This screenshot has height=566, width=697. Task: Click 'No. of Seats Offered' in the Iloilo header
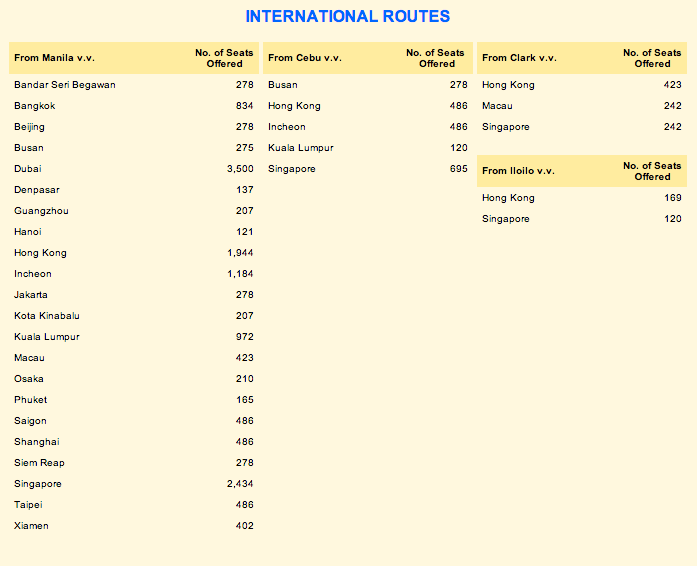coord(652,171)
